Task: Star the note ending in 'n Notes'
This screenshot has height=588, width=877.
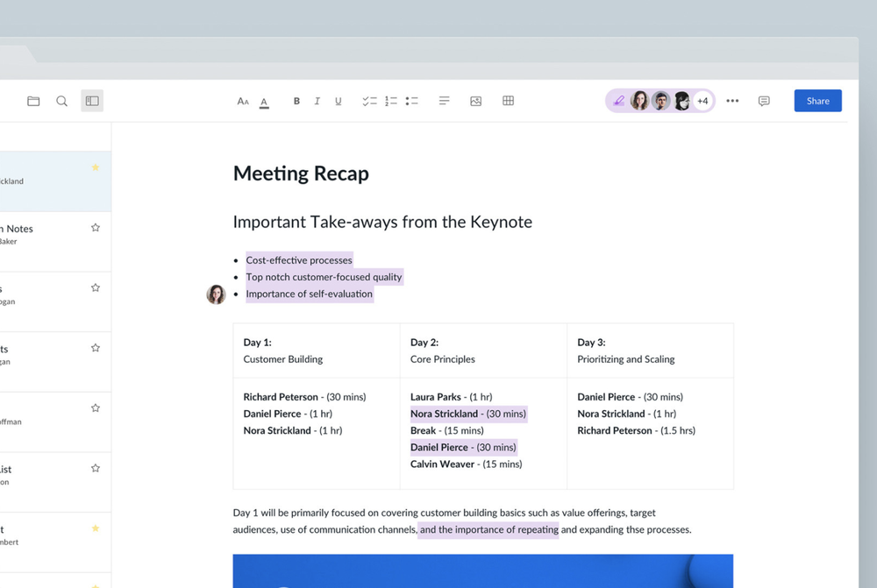Action: point(96,228)
